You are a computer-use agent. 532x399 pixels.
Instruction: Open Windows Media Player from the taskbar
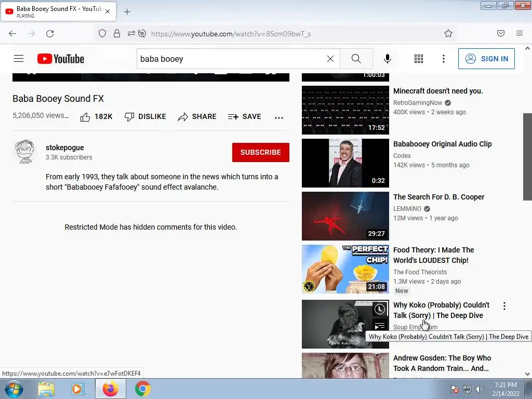coord(77,389)
